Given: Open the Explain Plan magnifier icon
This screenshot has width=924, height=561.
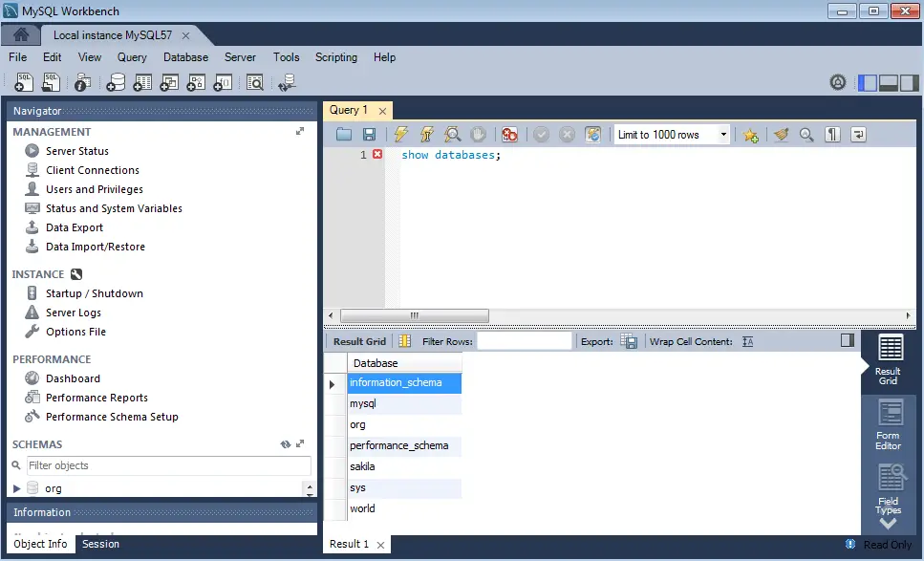Looking at the screenshot, I should [x=453, y=134].
